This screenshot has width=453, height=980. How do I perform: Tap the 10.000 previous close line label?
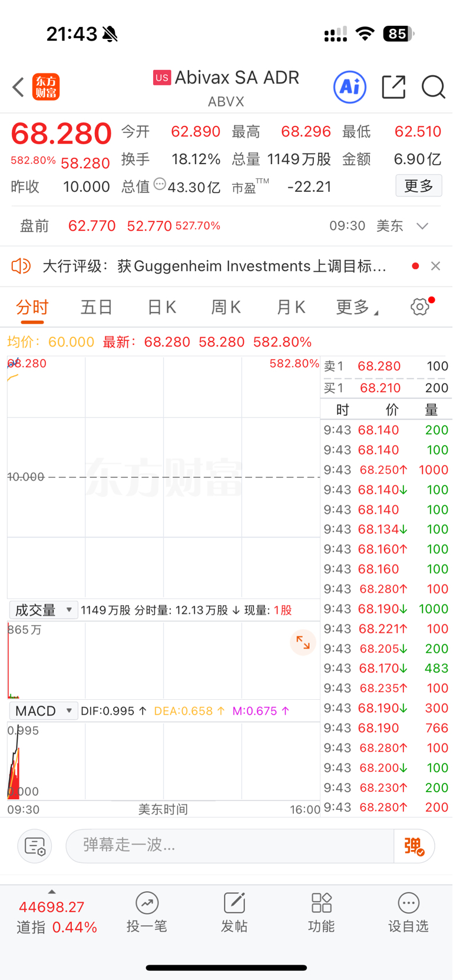point(26,477)
